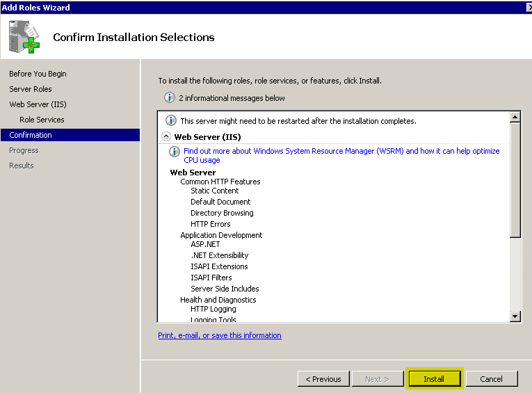Click the ASP.NET entry in the list
532x393 pixels.
[x=205, y=244]
